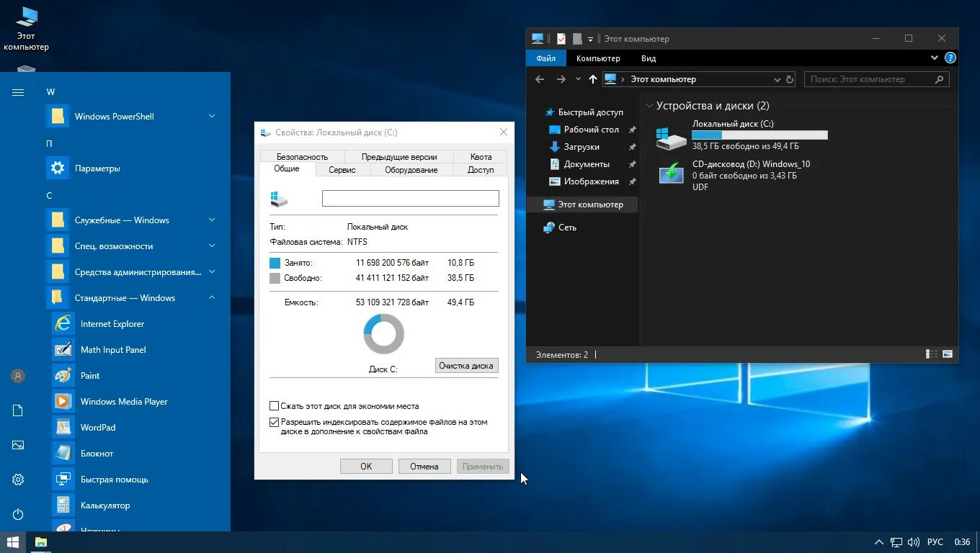Open the user account icon in Start
Screen dimensions: 980x553
(x=18, y=376)
